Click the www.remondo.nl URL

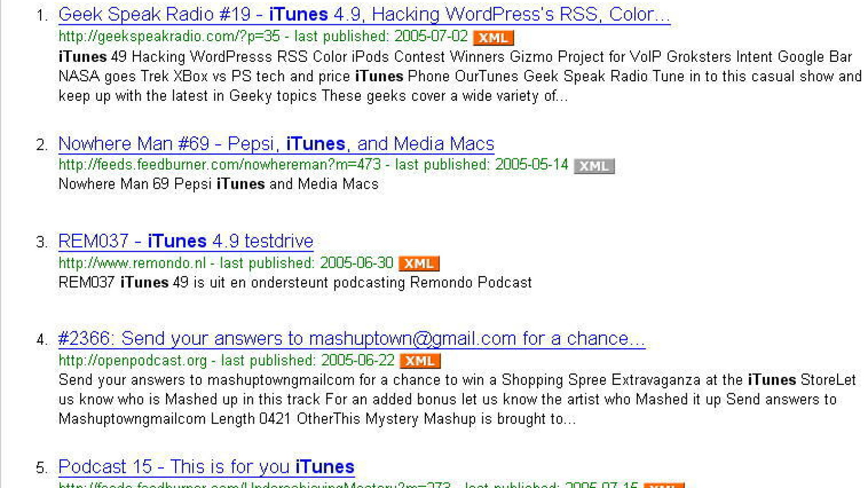pos(133,263)
